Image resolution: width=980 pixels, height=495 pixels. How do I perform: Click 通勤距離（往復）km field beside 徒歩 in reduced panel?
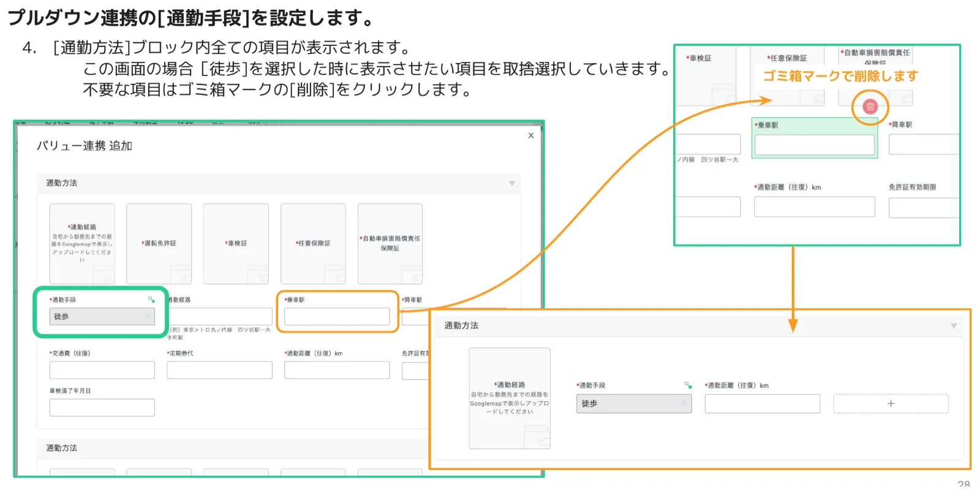click(763, 404)
